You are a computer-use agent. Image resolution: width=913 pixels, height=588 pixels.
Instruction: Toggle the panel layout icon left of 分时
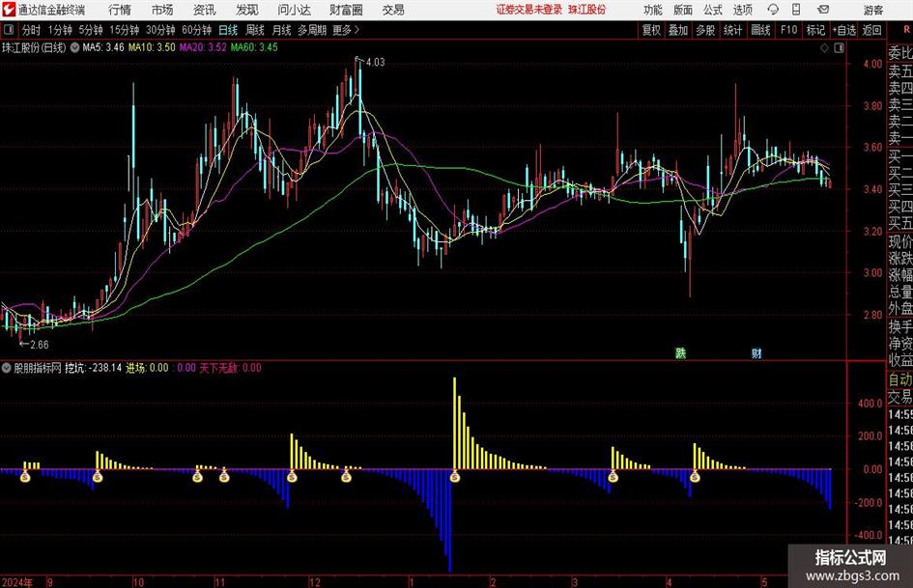click(9, 30)
